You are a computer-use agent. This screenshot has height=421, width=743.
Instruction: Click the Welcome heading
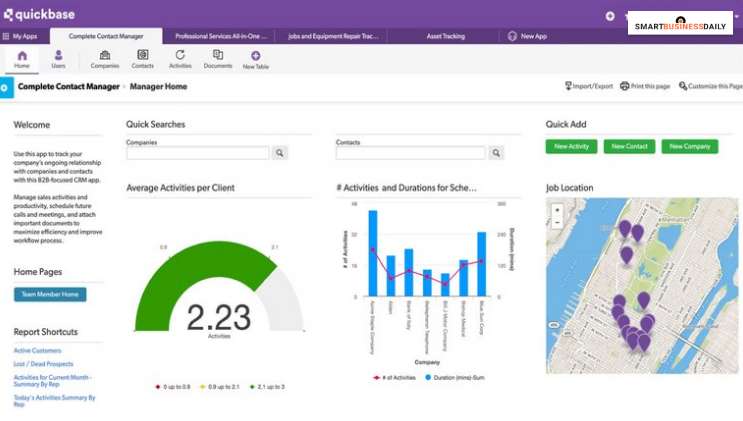point(32,125)
